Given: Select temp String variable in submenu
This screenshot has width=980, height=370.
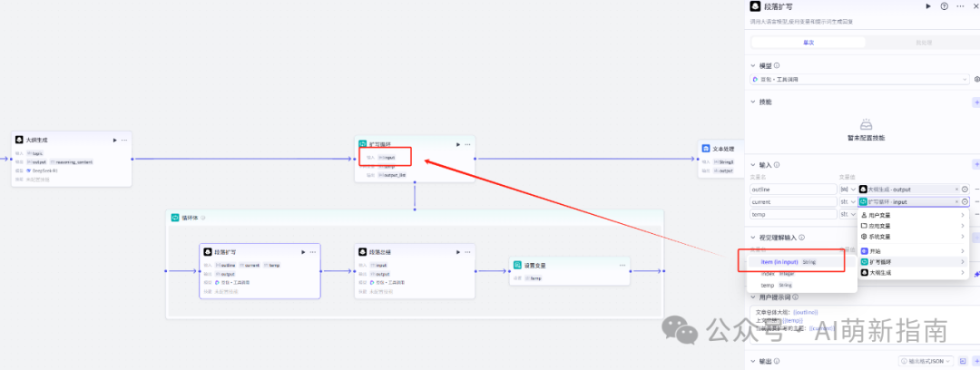Looking at the screenshot, I should (802, 285).
